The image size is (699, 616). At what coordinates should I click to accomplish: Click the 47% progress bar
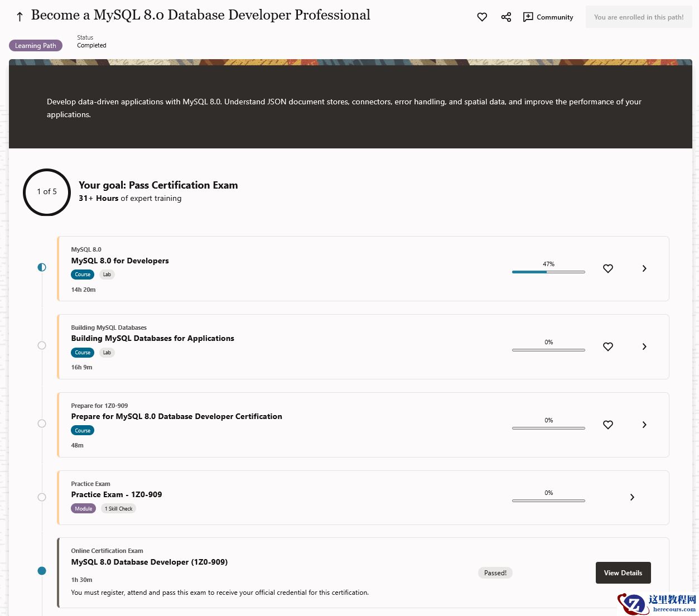point(548,272)
